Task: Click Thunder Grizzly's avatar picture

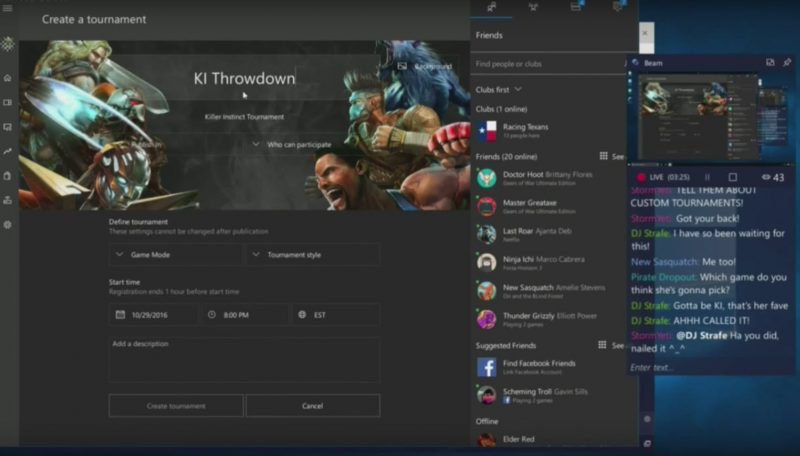Action: click(x=487, y=320)
